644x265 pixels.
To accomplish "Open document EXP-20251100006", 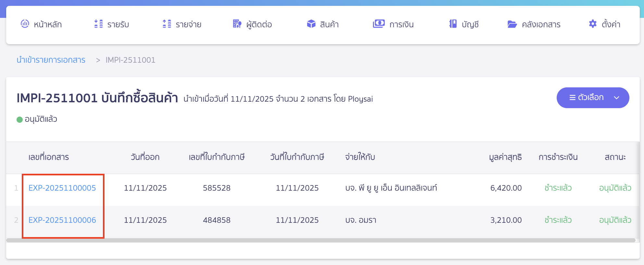I will [62, 220].
